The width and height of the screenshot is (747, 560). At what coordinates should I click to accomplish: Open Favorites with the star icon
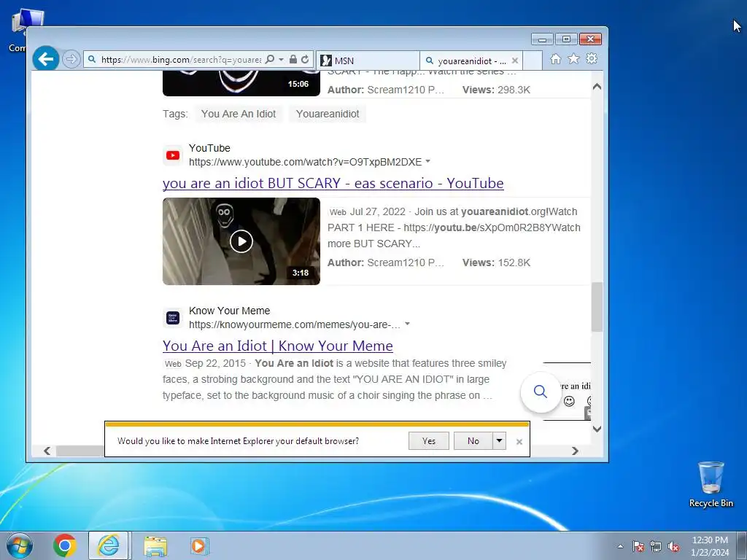pyautogui.click(x=573, y=58)
